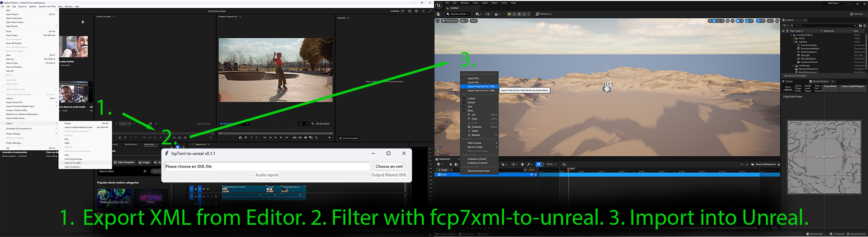
Task: Click the Please choose an XML file field
Action: coord(267,167)
